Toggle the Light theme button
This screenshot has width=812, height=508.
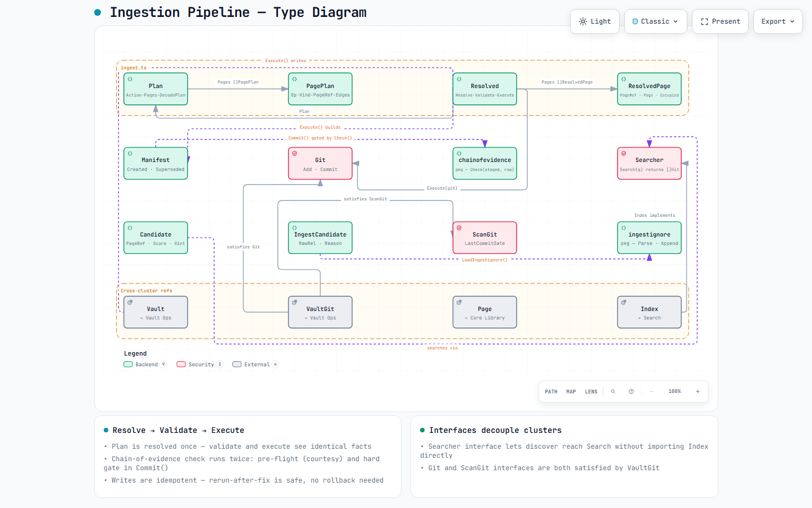point(595,21)
